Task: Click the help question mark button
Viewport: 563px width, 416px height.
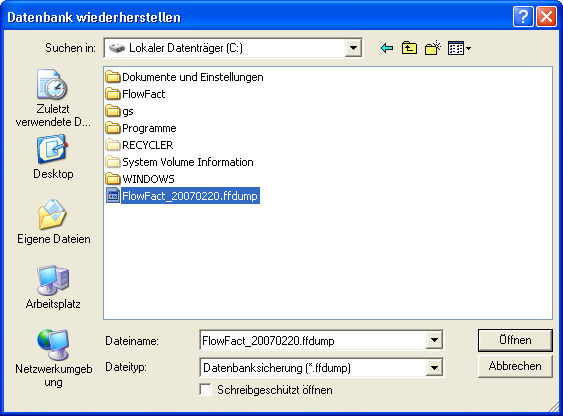Action: [523, 17]
